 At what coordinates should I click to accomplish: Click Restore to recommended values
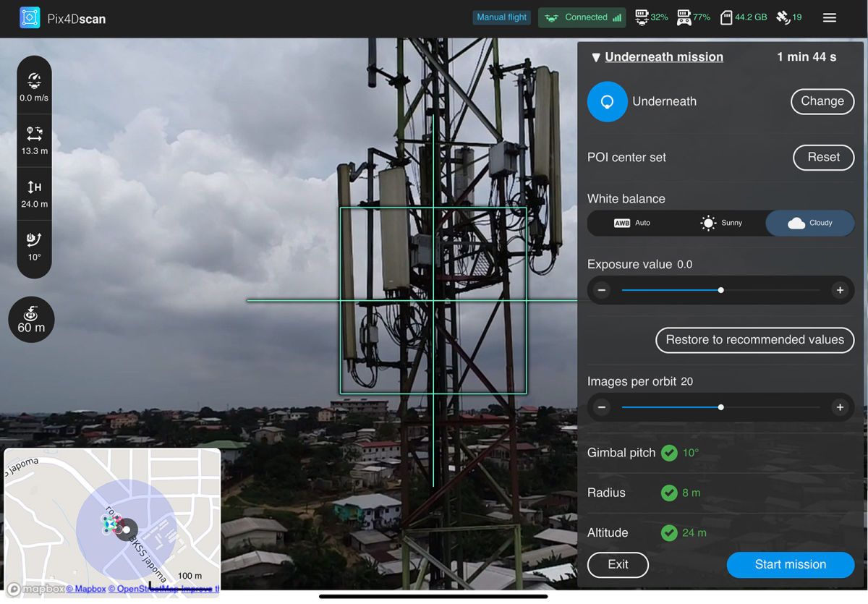point(754,340)
